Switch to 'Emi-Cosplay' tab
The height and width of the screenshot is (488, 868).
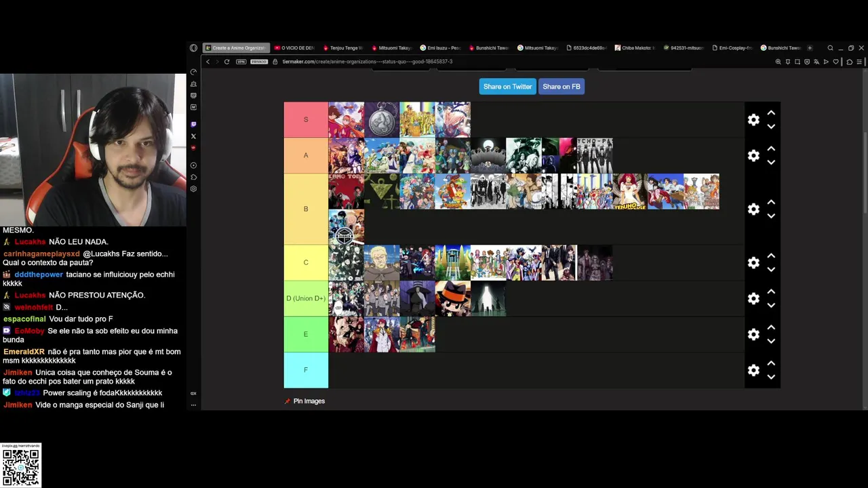coord(732,48)
